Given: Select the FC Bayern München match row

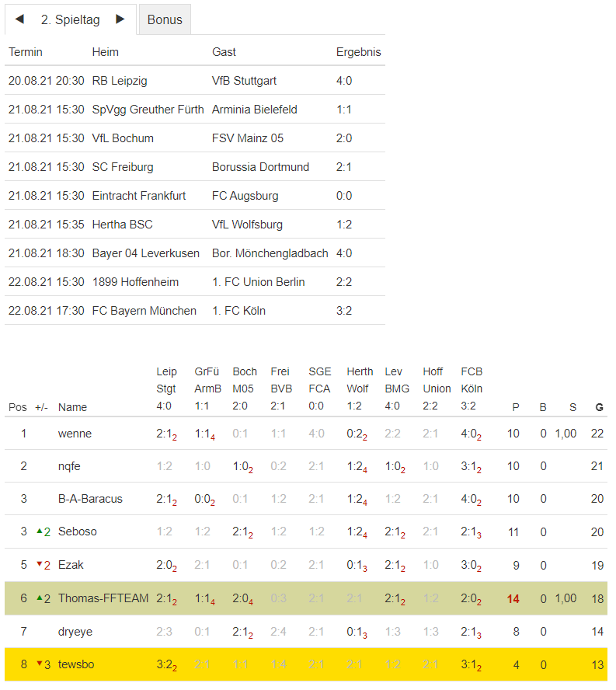Looking at the screenshot, I should (194, 311).
